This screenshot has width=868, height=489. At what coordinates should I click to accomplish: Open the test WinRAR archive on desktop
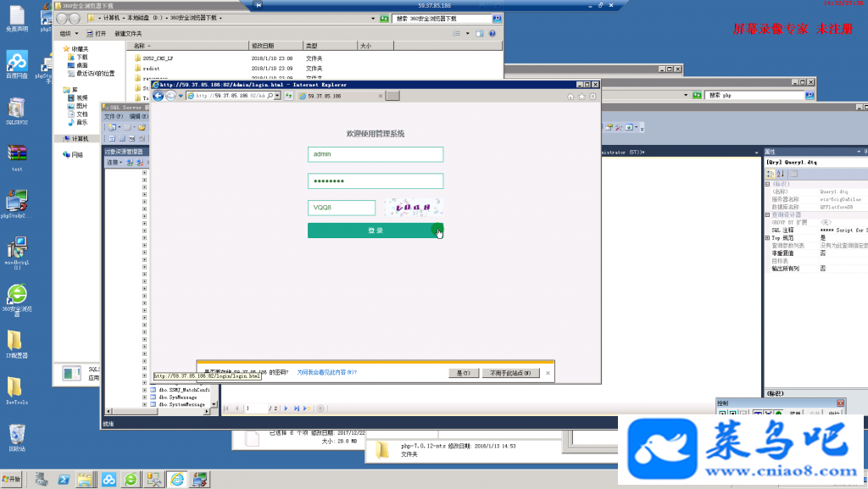(x=17, y=158)
